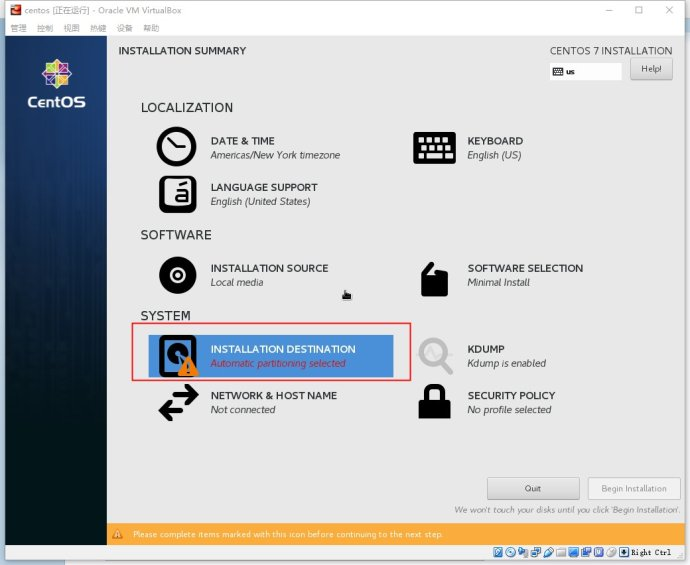Click the 'CENTOS 7 INSTALLATION' title text
This screenshot has width=690, height=565.
pos(611,51)
